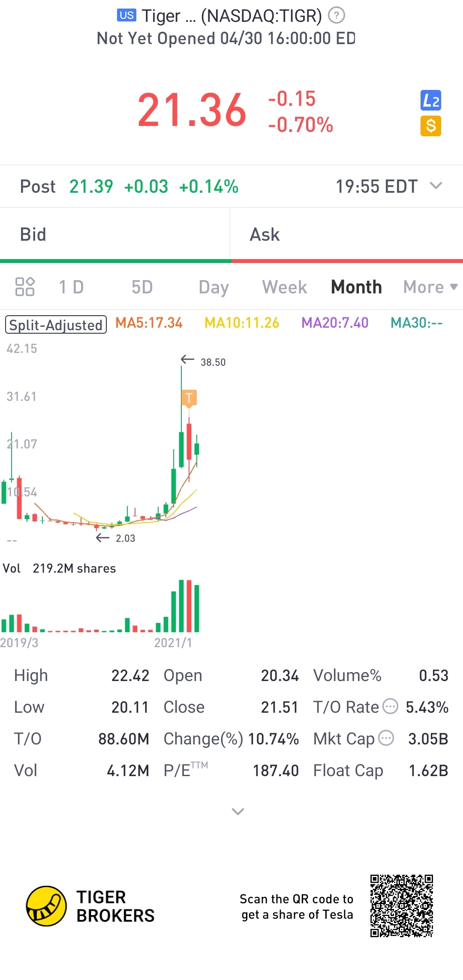Tap the Float Cap value 1.62B
Screen dimensions: 463x980
[x=428, y=771]
